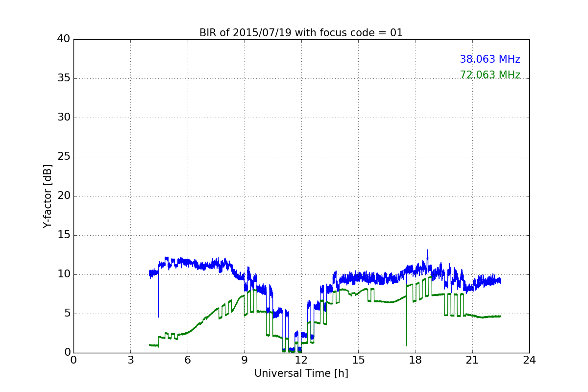This screenshot has height=392, width=588.
Task: Click the x-axis tick label 24
Action: [x=529, y=360]
